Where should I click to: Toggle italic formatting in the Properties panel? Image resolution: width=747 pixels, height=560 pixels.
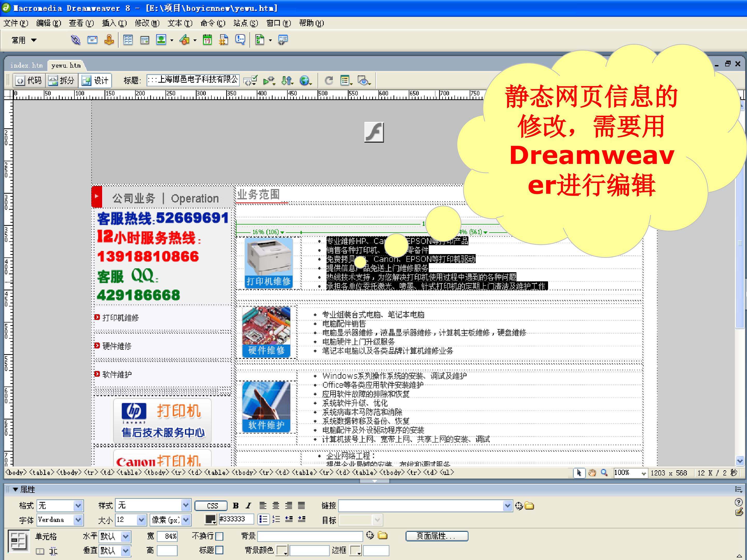point(248,506)
